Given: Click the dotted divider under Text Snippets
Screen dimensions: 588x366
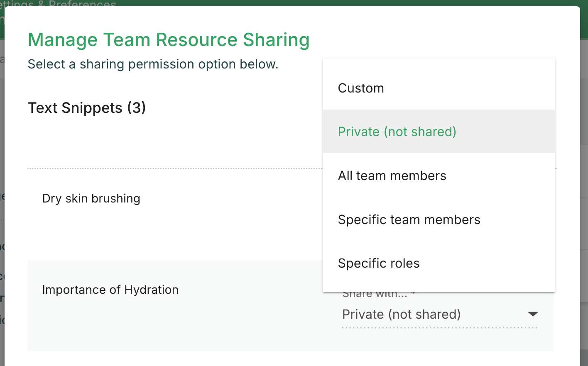Looking at the screenshot, I should pyautogui.click(x=174, y=168).
